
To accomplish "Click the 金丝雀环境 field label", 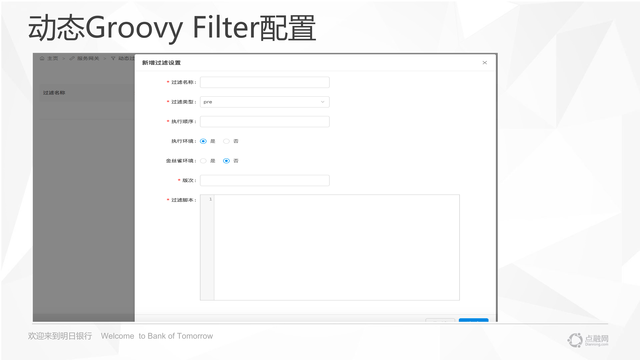I will click(180, 161).
